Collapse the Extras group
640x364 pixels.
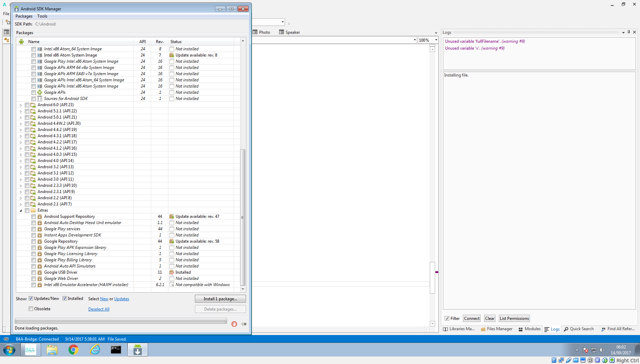(x=21, y=210)
